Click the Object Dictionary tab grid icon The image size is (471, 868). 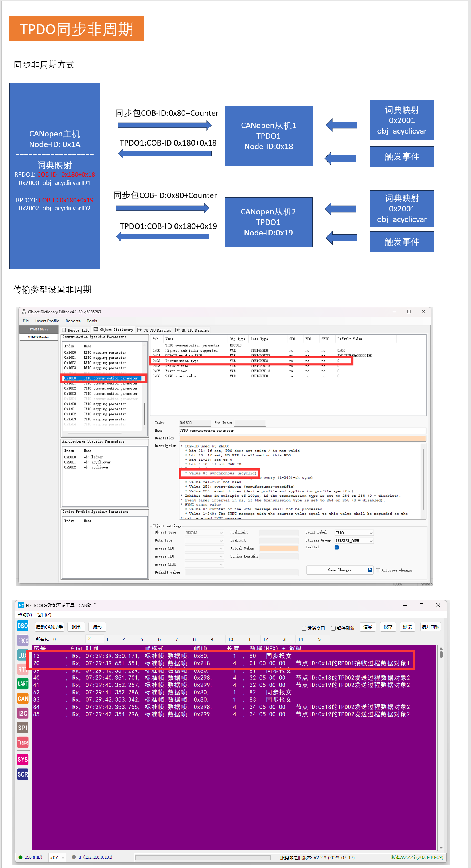tap(96, 329)
